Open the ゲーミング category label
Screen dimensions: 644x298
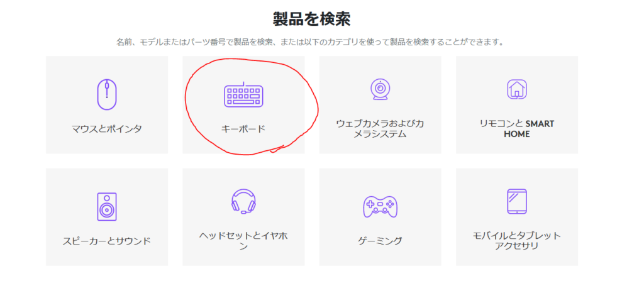pos(380,241)
